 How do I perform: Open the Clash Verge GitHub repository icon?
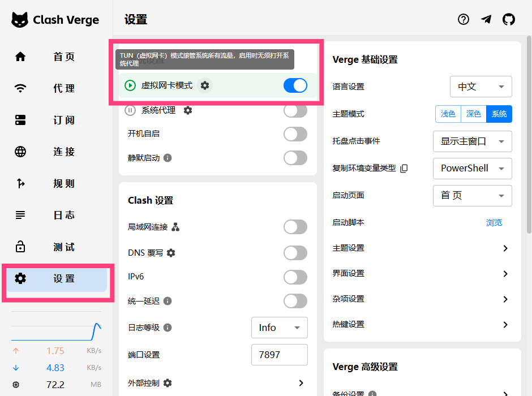[509, 19]
